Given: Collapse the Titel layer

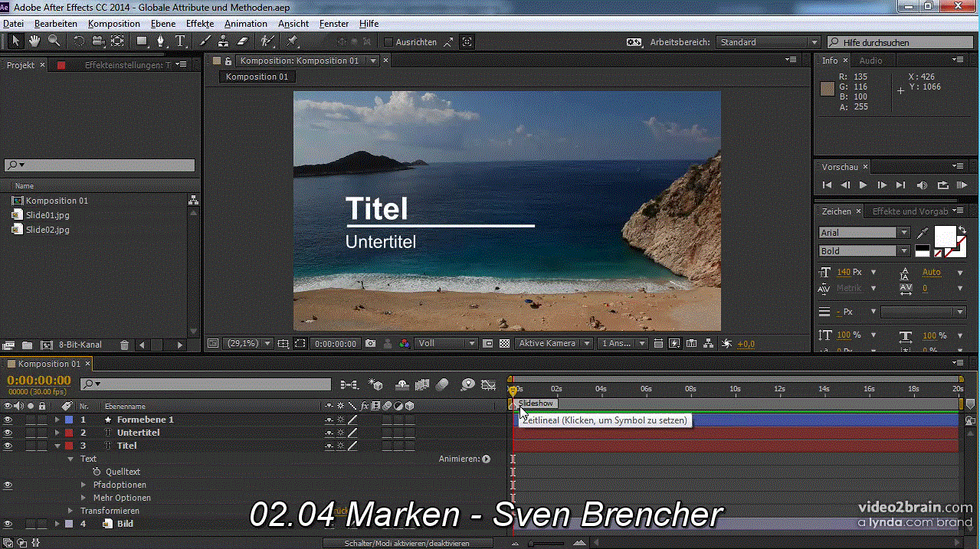Looking at the screenshot, I should 57,446.
